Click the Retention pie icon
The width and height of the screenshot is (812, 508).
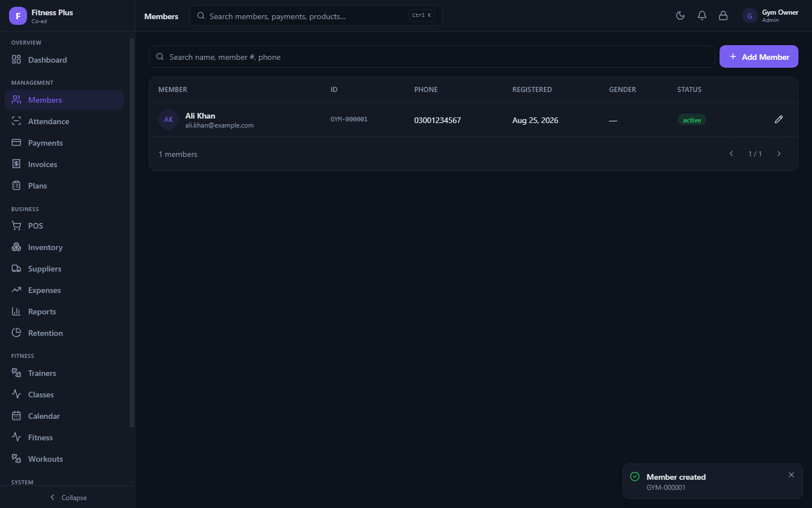click(x=16, y=333)
